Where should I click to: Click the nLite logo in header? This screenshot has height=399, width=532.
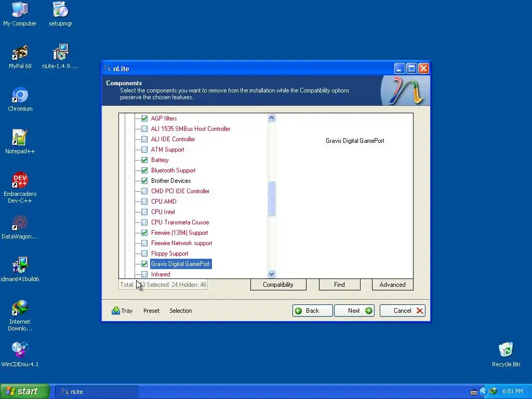click(x=405, y=90)
